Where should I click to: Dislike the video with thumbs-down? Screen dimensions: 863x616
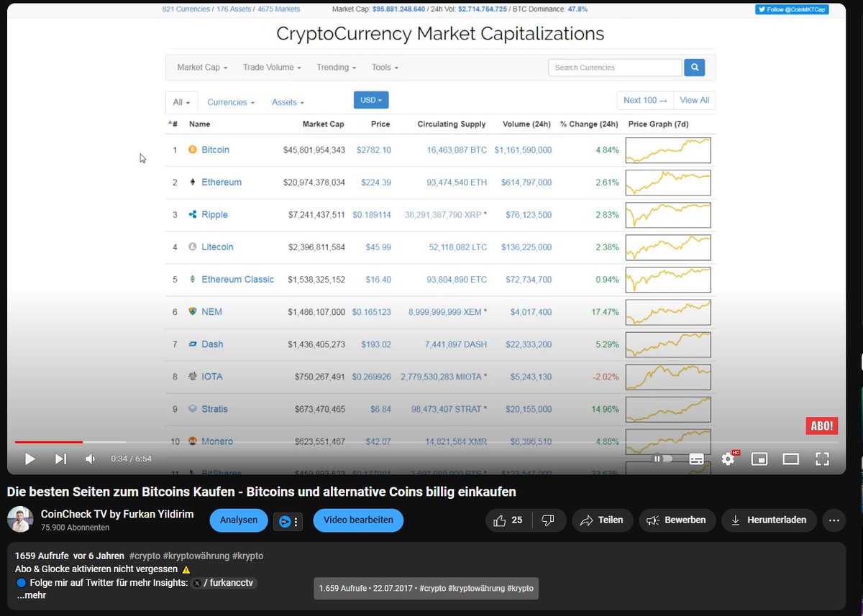pyautogui.click(x=548, y=520)
